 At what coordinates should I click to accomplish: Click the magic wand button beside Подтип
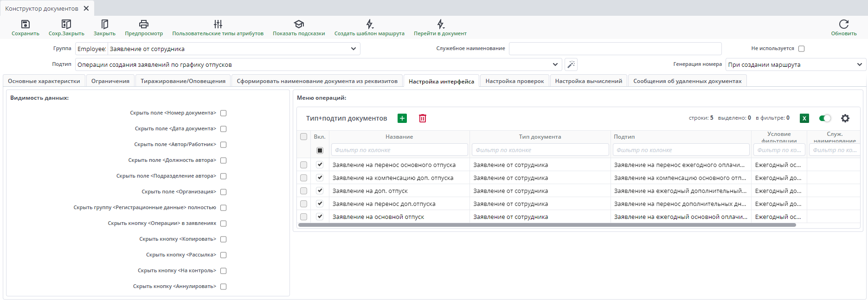click(x=571, y=64)
